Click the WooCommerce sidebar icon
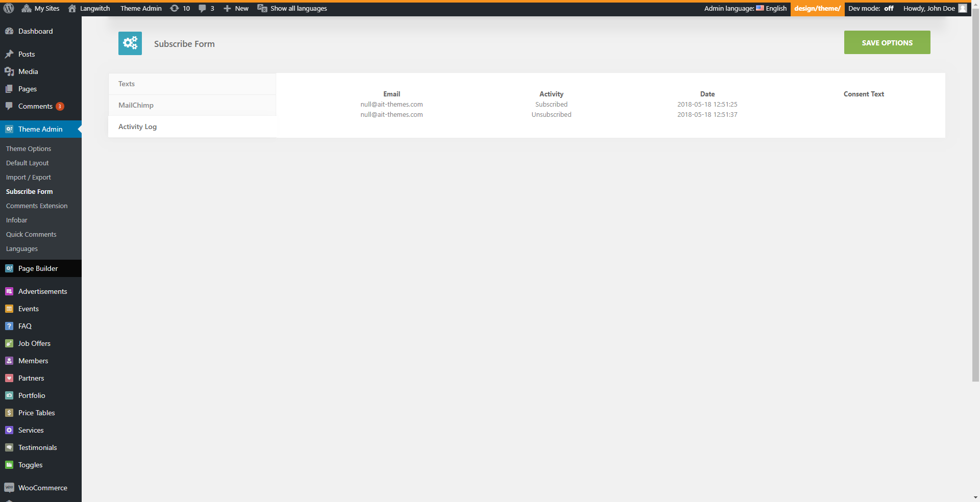 (x=9, y=488)
